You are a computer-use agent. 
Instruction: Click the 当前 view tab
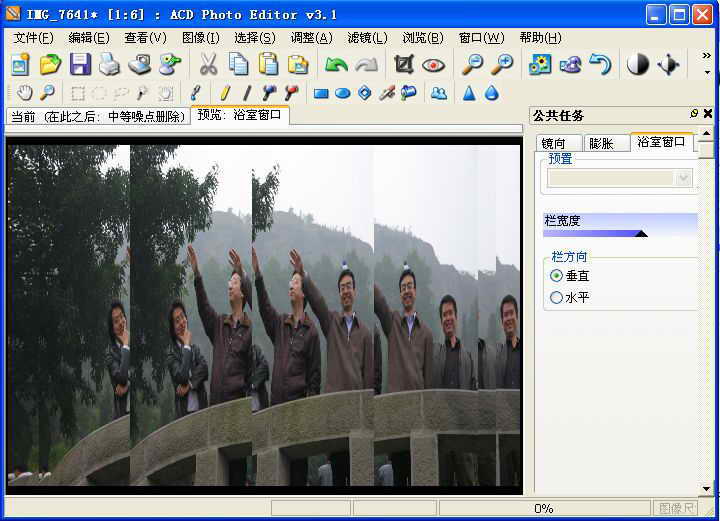click(x=97, y=116)
